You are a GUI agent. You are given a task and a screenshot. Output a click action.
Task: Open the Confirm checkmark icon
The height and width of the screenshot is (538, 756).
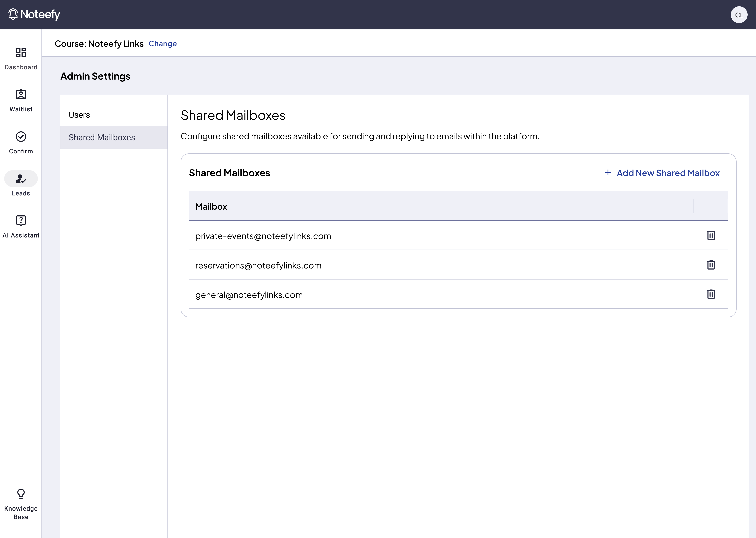21,136
